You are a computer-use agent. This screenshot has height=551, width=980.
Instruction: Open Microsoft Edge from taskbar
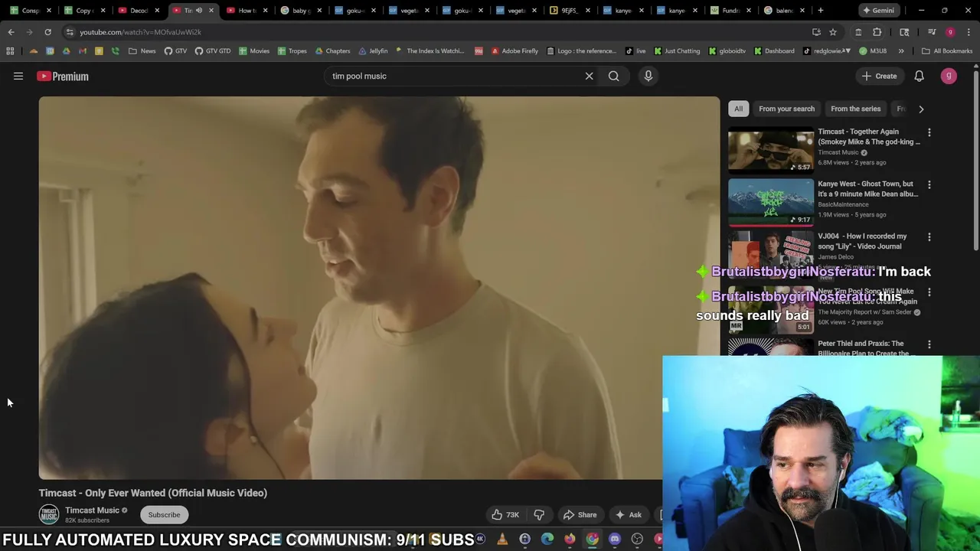[x=547, y=540]
